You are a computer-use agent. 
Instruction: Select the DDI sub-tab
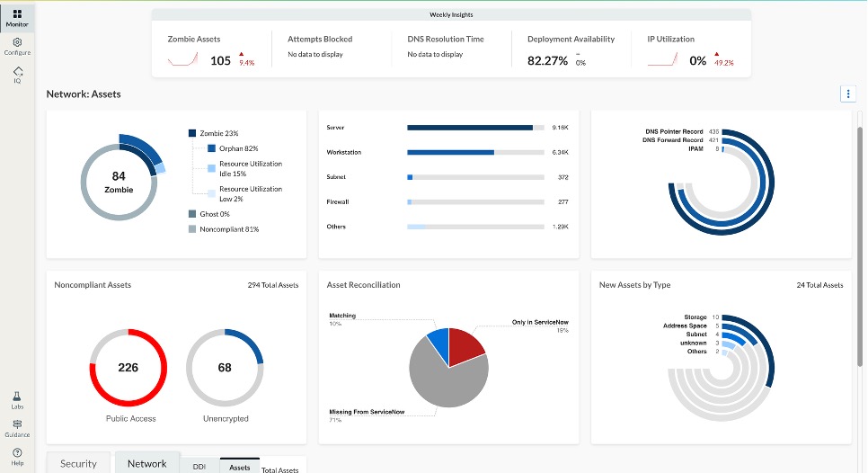coord(199,467)
